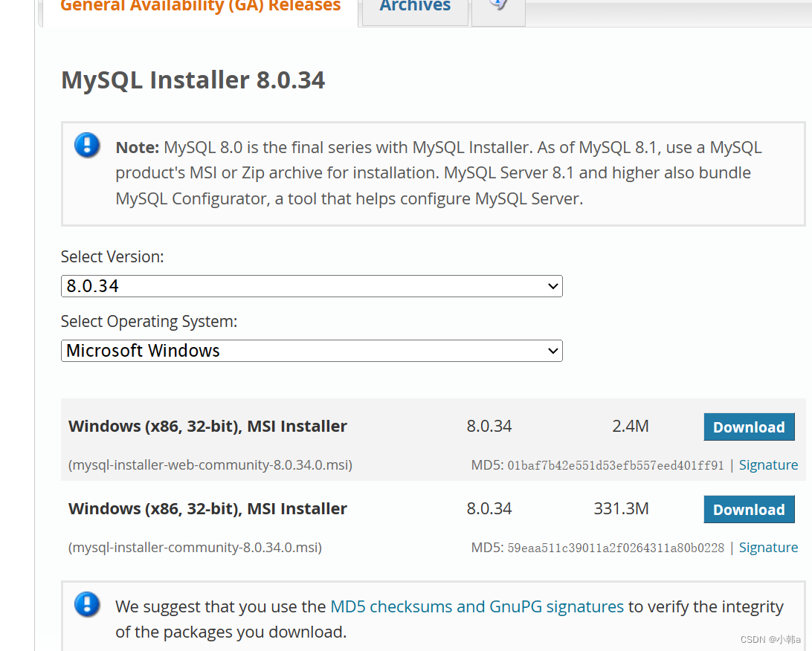The height and width of the screenshot is (651, 812).
Task: Open the Select Operating System dropdown
Action: tap(311, 351)
